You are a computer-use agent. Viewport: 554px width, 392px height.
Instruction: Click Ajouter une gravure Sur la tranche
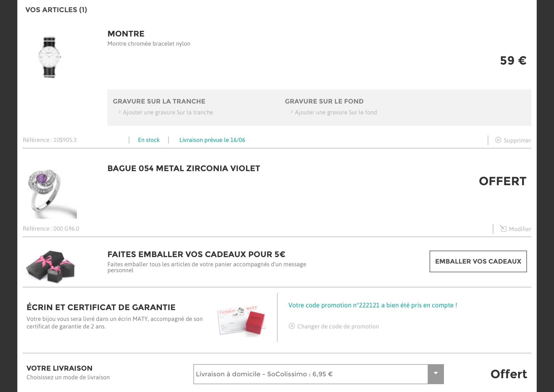pos(168,112)
